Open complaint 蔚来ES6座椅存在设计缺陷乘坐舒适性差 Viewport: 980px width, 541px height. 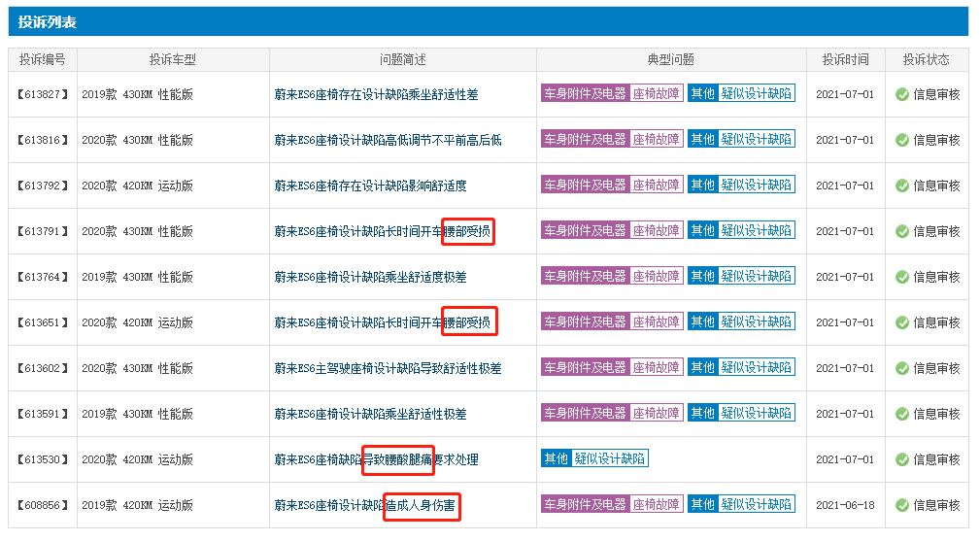pos(376,94)
